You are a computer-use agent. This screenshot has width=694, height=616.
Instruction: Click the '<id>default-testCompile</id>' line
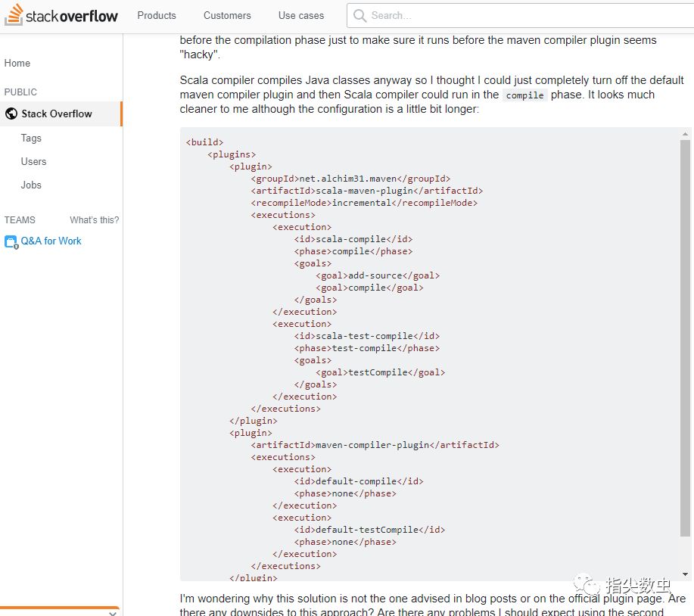click(369, 530)
